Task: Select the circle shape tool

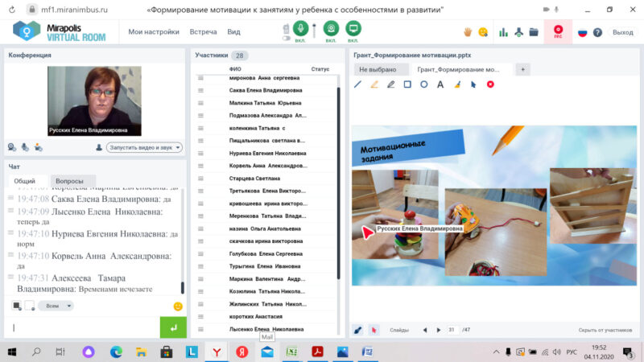Action: click(424, 84)
